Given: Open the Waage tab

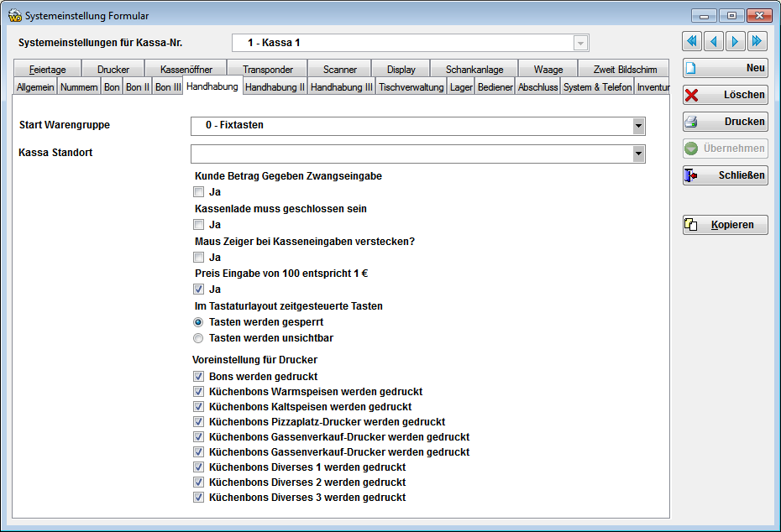Looking at the screenshot, I should (548, 69).
